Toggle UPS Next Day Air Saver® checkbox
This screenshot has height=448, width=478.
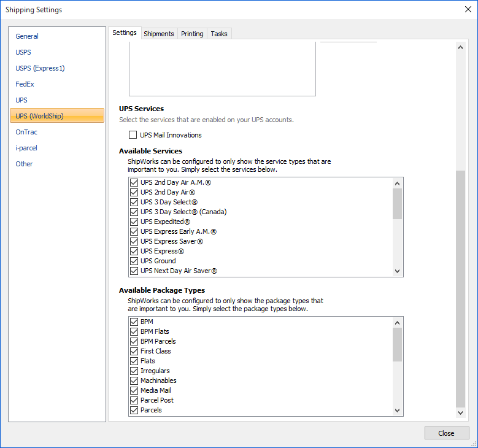(134, 271)
